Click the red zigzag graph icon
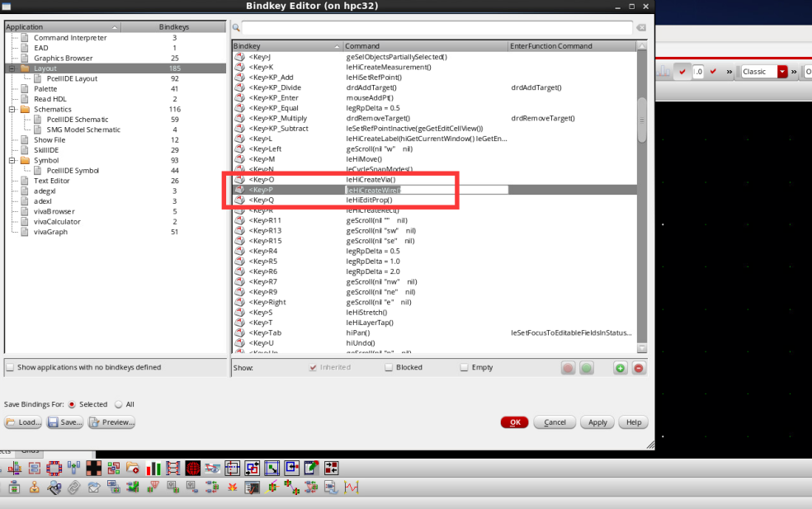Viewport: 812px width, 509px height. pyautogui.click(x=352, y=488)
